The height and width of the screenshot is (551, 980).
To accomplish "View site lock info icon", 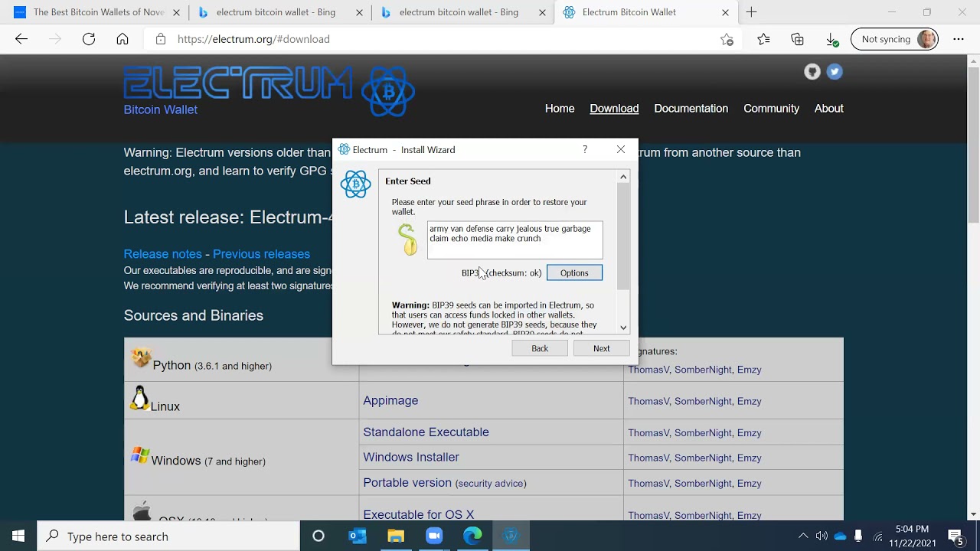I will click(161, 39).
